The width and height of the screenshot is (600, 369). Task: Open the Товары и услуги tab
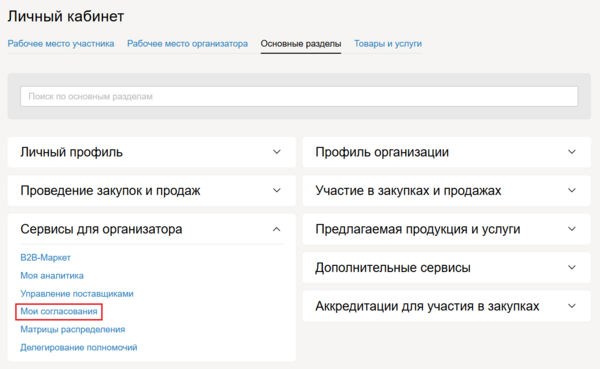tap(388, 44)
